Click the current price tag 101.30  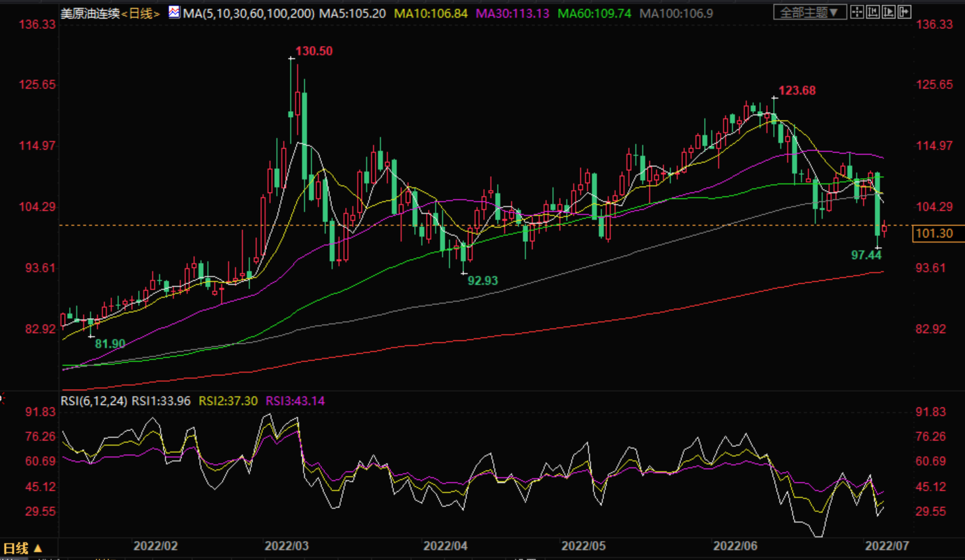pos(937,233)
